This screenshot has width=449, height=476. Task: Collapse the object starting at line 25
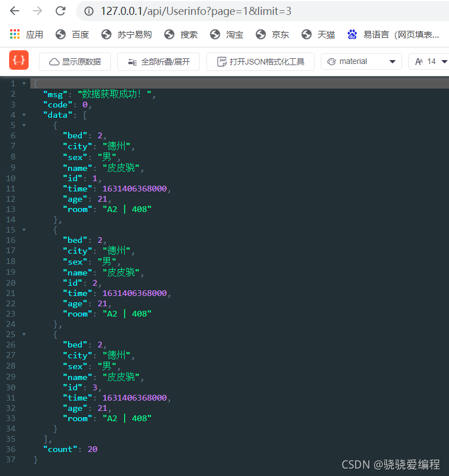tap(24, 334)
